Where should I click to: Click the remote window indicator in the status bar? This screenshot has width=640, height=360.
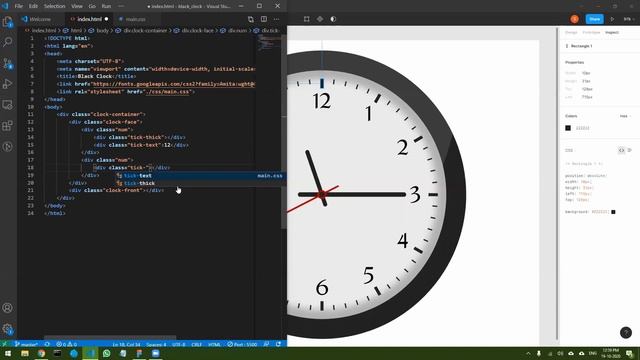4,344
